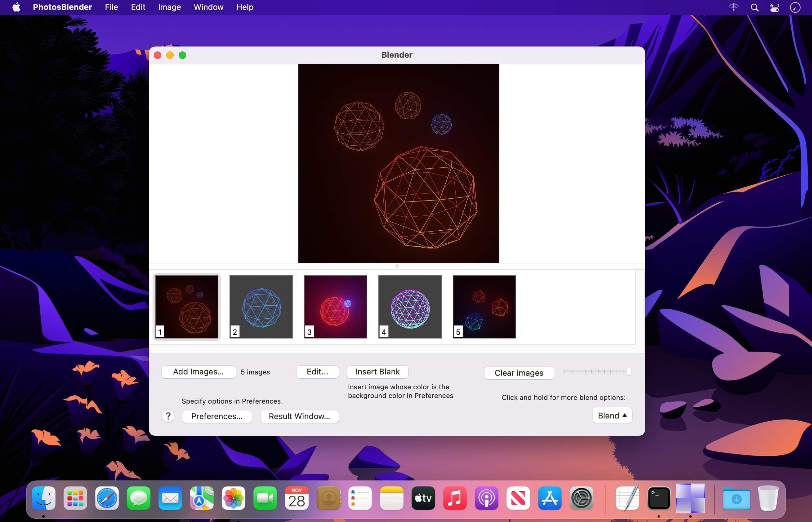
Task: Open Control Center from menu bar
Action: point(775,7)
